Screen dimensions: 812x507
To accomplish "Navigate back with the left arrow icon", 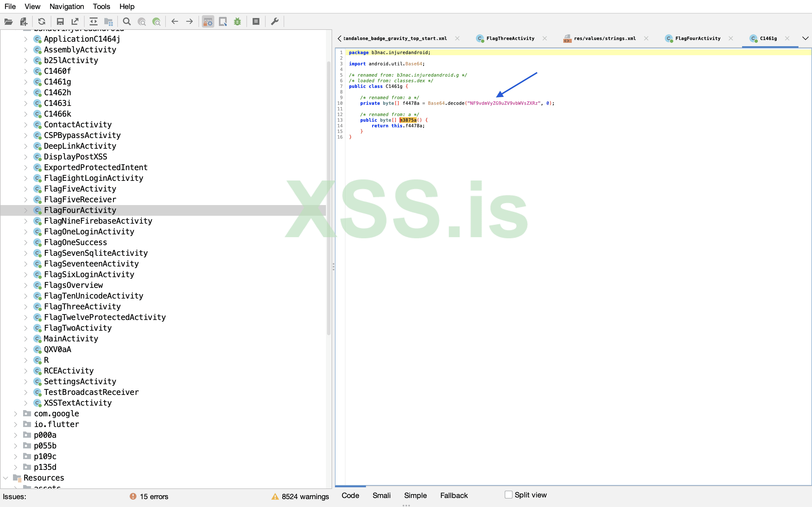I will point(175,22).
